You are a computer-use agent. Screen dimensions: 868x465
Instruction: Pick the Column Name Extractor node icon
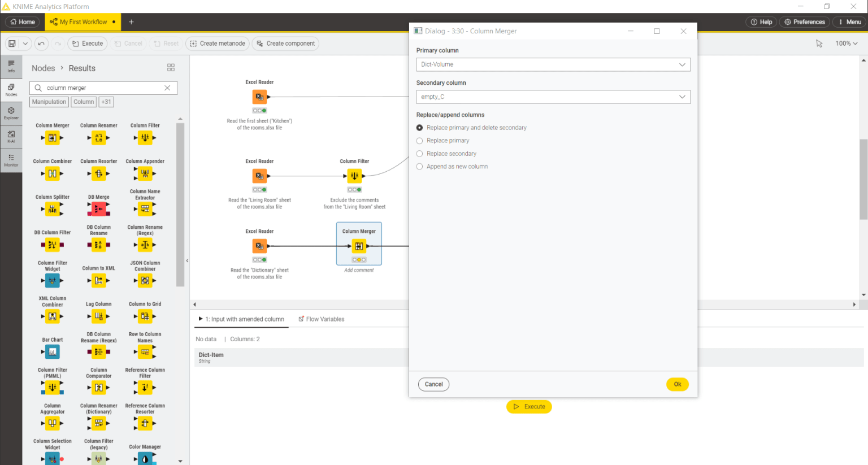145,210
